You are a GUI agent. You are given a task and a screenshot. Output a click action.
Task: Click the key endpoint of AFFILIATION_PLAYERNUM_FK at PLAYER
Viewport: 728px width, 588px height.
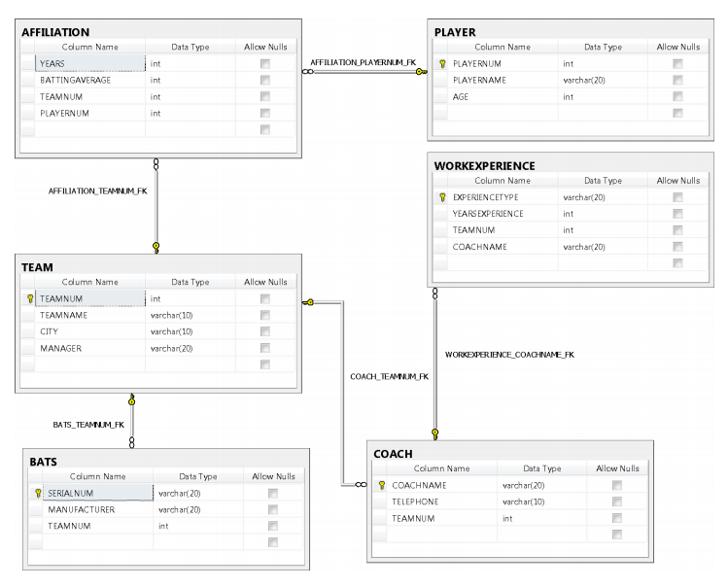coord(420,71)
